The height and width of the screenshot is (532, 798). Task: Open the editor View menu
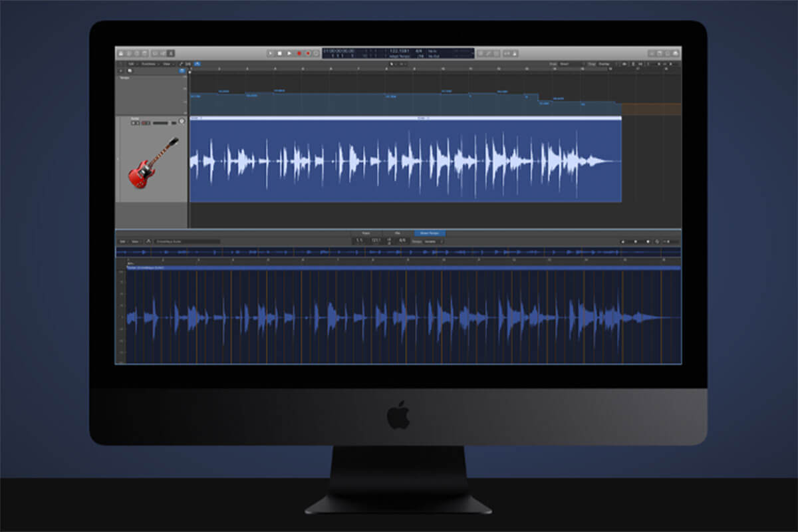click(135, 241)
